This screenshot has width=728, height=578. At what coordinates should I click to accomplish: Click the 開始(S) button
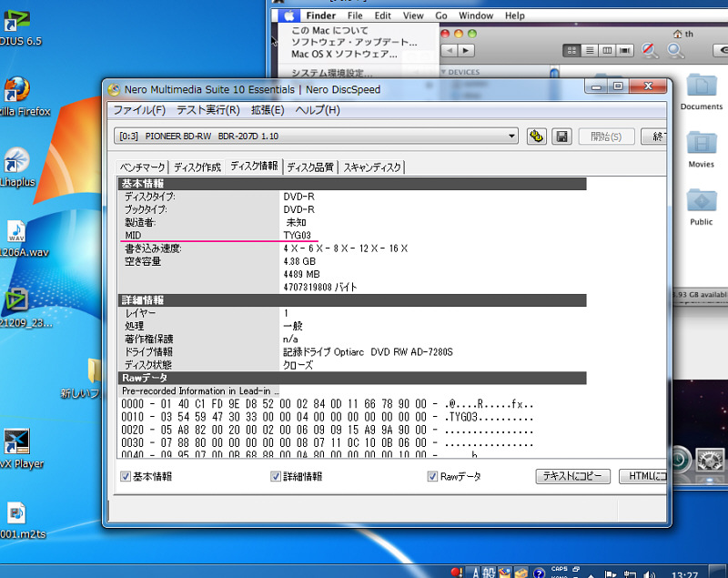pos(606,137)
